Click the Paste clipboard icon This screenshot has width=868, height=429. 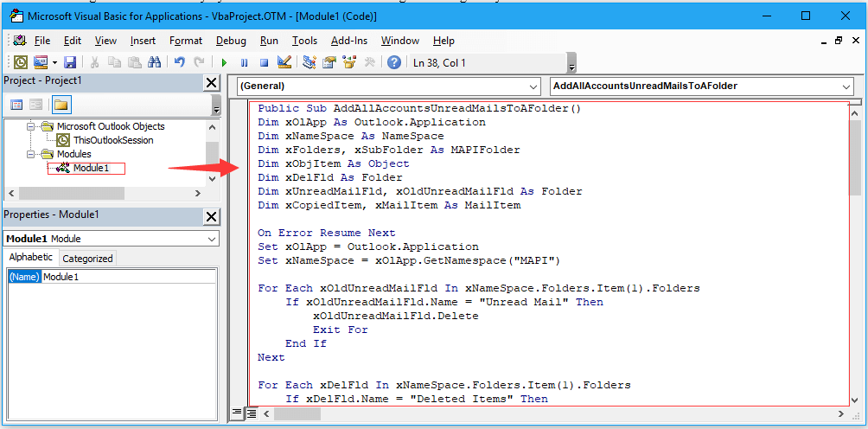click(x=135, y=62)
